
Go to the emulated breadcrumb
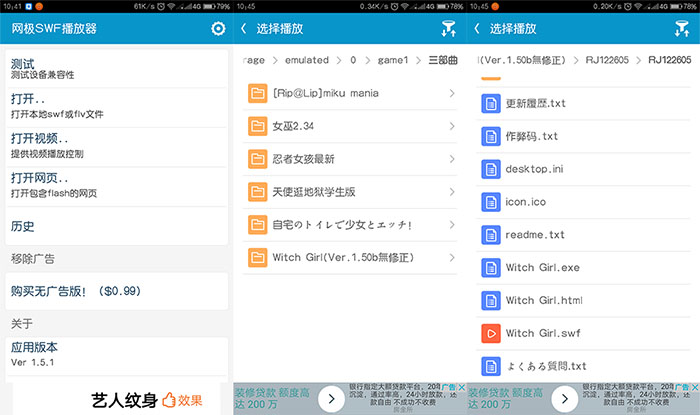[307, 60]
